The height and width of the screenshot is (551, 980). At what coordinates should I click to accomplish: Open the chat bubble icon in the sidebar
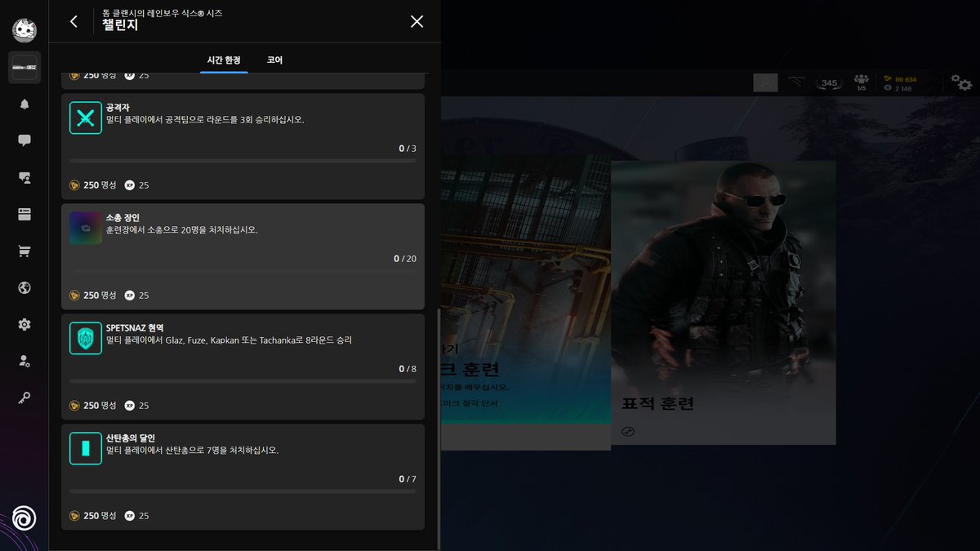[x=24, y=140]
